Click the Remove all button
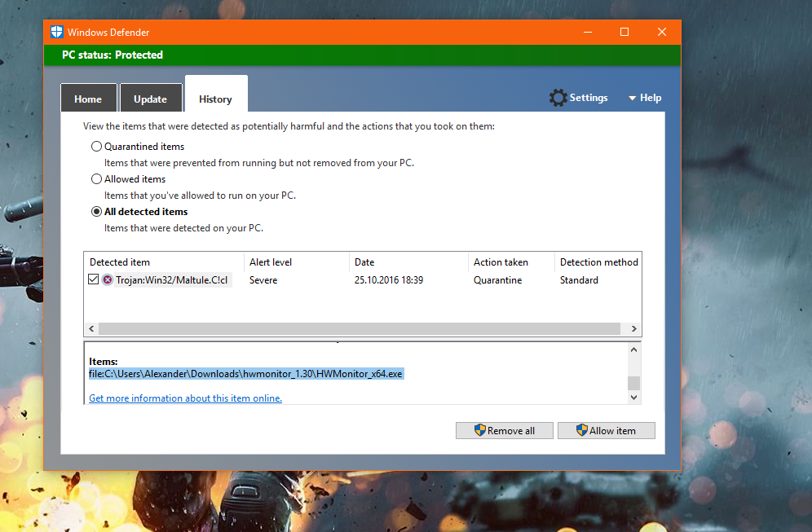 click(x=505, y=430)
